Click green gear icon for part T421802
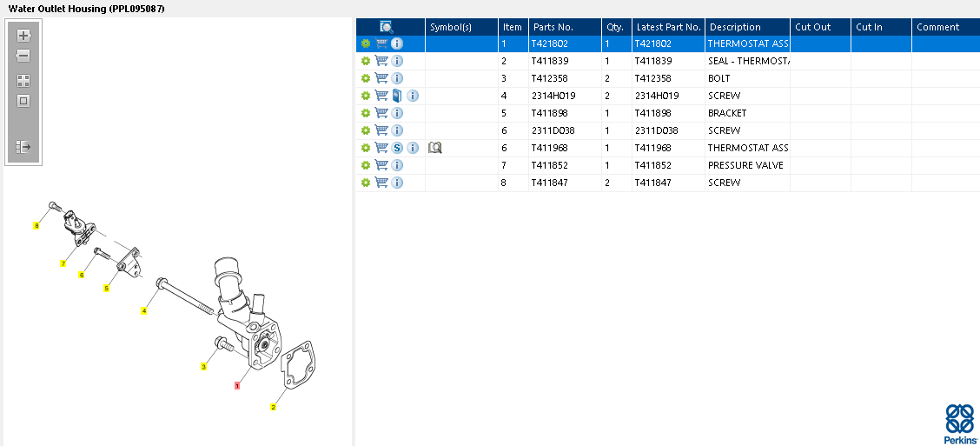980x446 pixels. [x=366, y=43]
